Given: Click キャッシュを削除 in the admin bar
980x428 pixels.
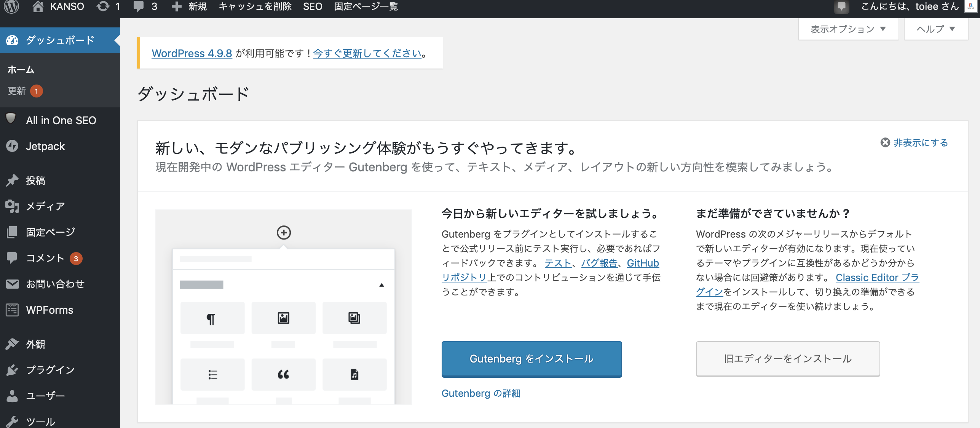Looking at the screenshot, I should pos(255,6).
